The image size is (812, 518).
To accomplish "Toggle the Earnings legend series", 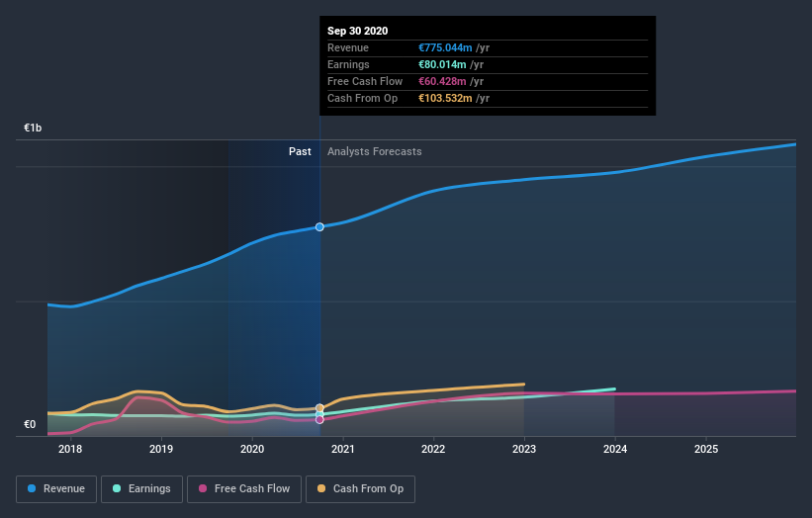I will [x=141, y=489].
